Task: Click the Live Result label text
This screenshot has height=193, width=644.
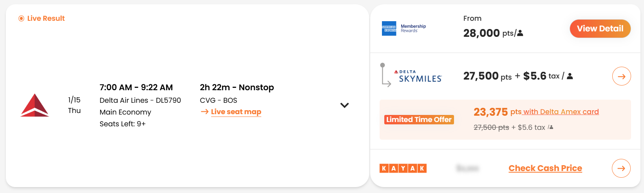Action: pyautogui.click(x=46, y=18)
